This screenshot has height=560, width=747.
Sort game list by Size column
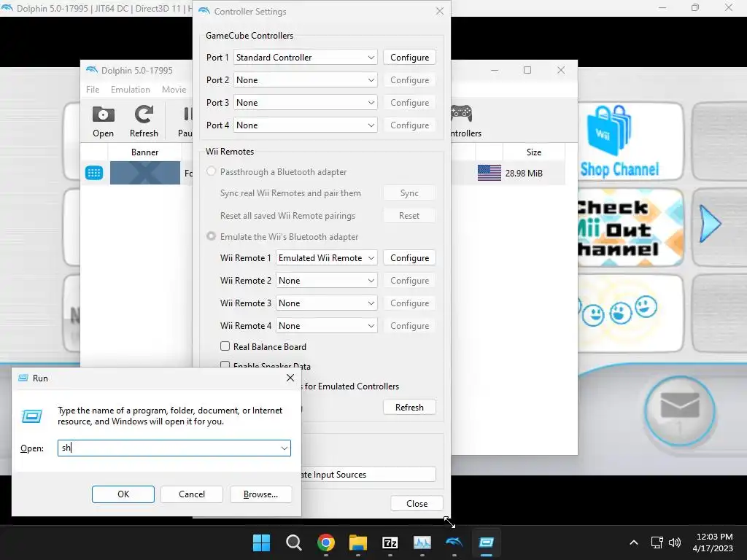tap(533, 152)
